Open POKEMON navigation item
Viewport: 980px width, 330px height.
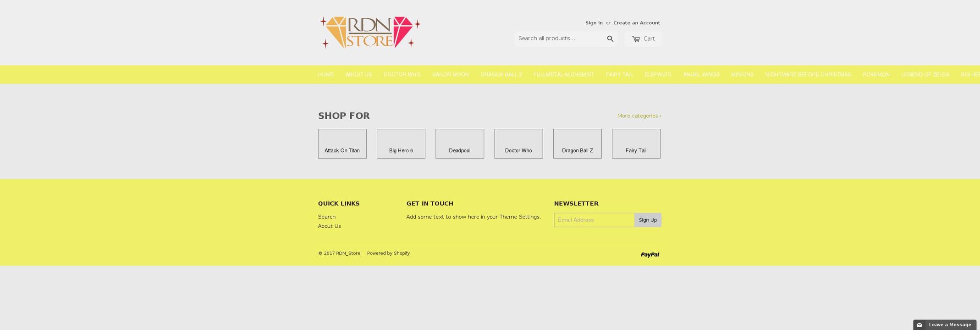tap(876, 75)
